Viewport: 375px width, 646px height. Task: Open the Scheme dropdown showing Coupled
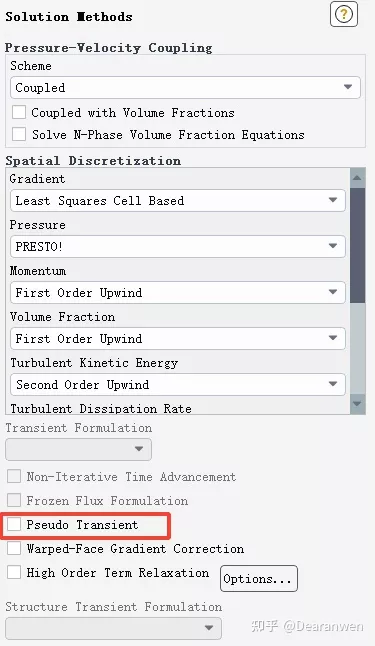(185, 87)
